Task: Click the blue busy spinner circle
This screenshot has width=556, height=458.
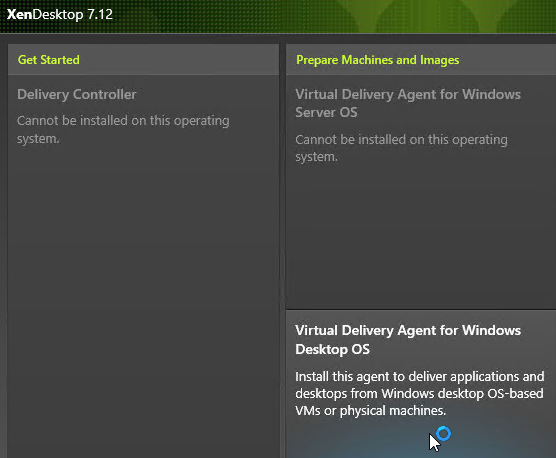Action: (444, 434)
